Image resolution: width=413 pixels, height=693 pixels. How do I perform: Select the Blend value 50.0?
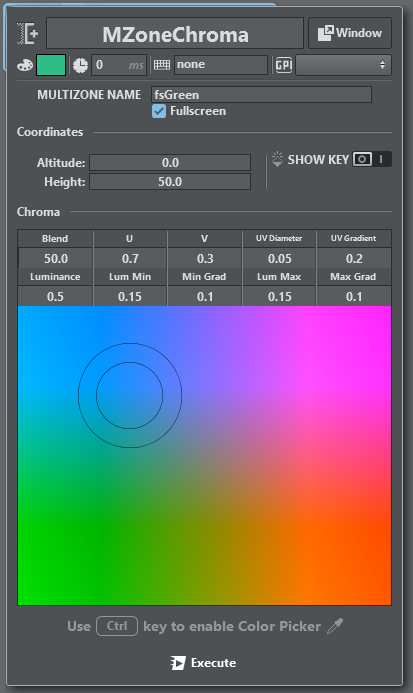pyautogui.click(x=56, y=258)
